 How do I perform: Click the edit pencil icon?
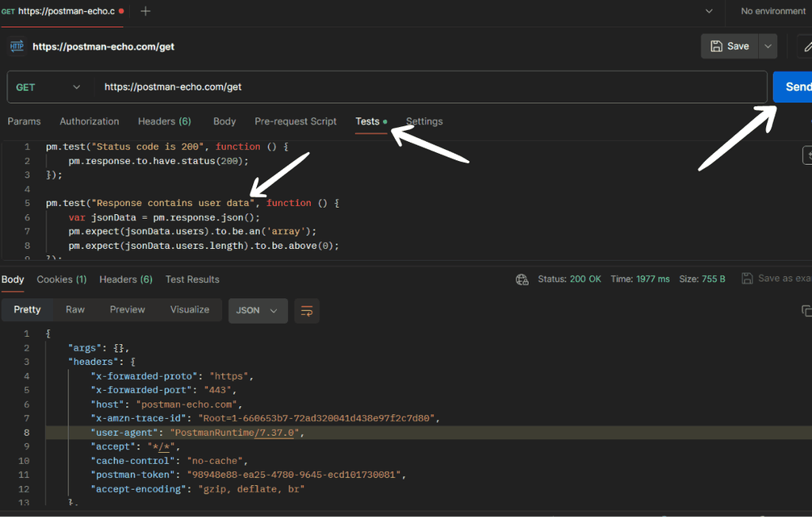pyautogui.click(x=806, y=46)
